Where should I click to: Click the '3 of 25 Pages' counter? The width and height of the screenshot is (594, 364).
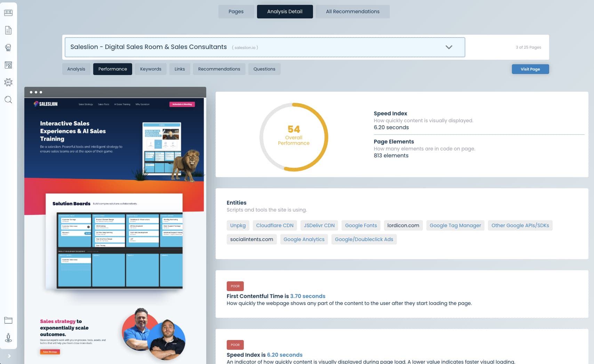click(x=528, y=47)
